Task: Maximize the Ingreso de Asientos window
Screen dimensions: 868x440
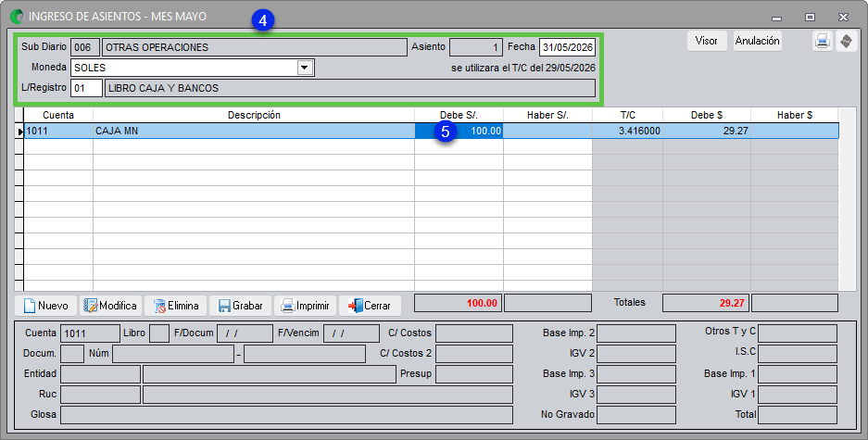Action: click(x=810, y=18)
